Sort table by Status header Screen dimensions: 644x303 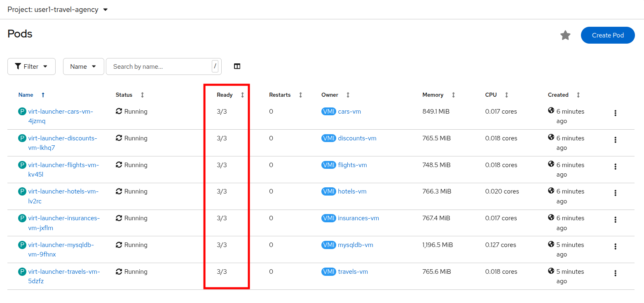[124, 95]
